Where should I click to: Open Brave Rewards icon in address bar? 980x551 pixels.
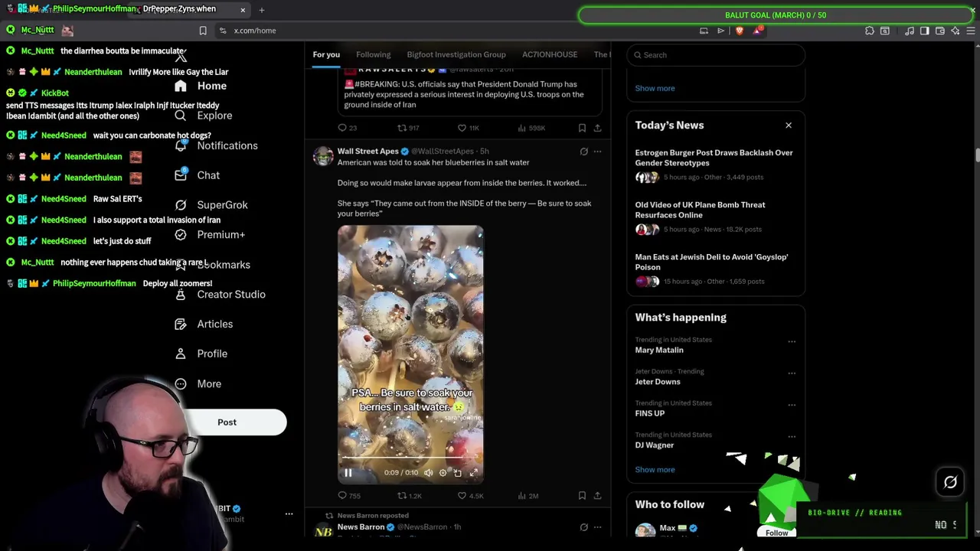point(757,31)
